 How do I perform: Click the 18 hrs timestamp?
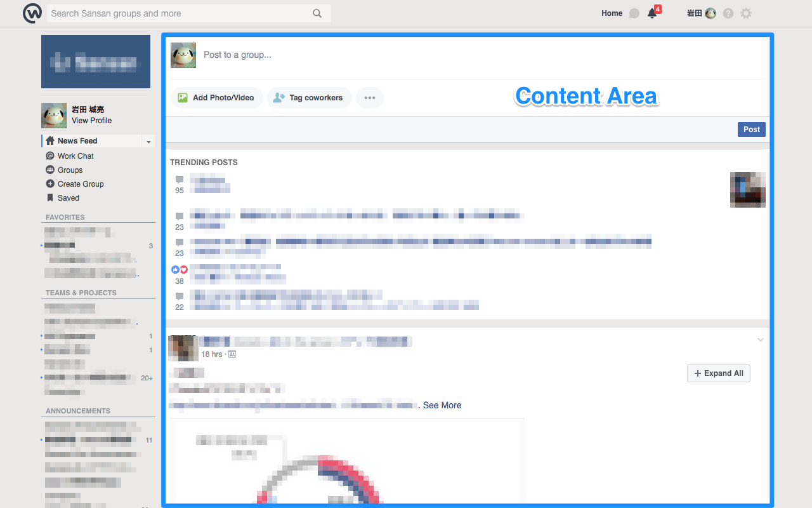[212, 354]
